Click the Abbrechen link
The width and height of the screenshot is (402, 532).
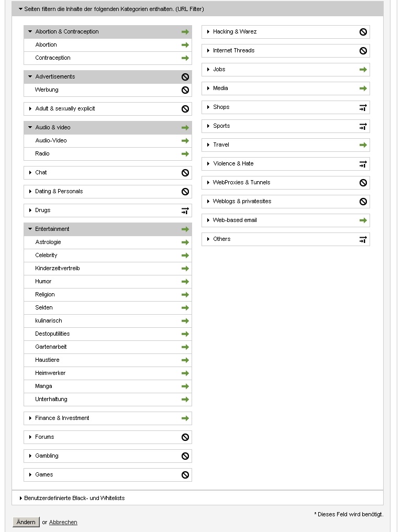pyautogui.click(x=63, y=523)
